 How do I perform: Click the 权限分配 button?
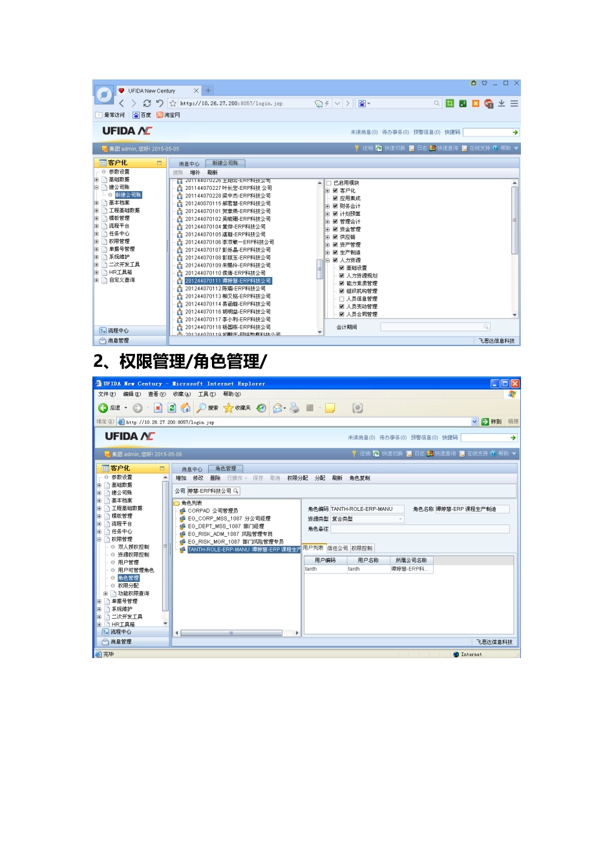[x=297, y=479]
